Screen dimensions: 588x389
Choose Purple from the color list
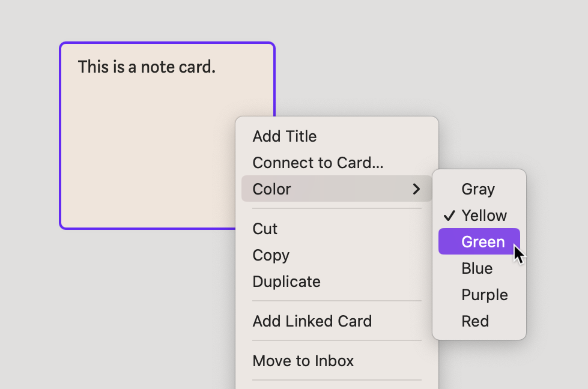click(479, 295)
